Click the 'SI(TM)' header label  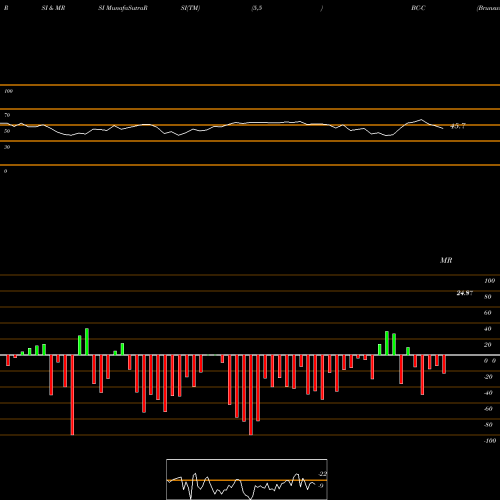(x=190, y=8)
